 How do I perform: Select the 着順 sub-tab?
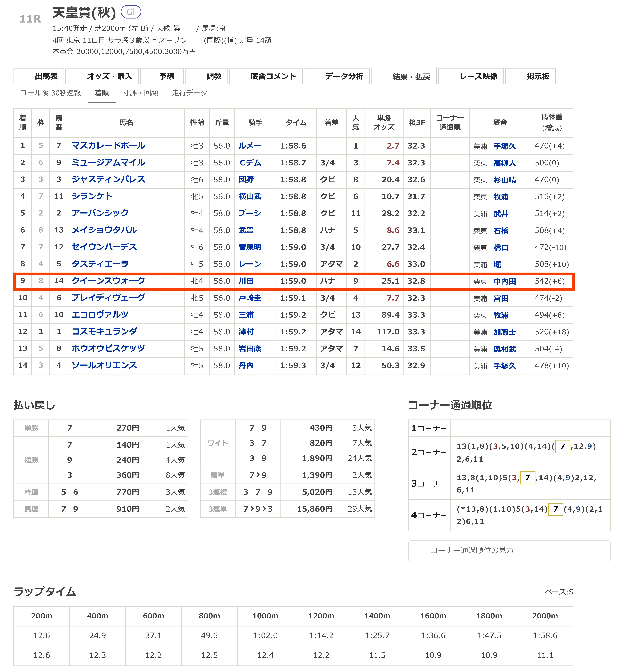tap(102, 93)
